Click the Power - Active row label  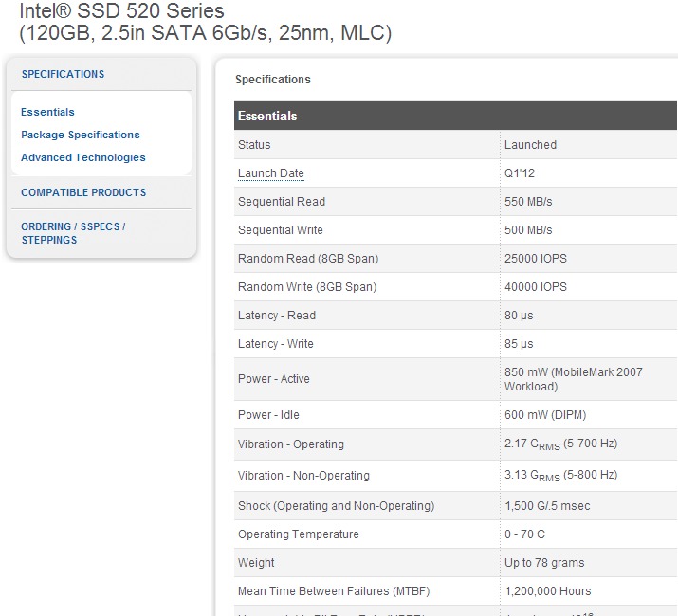274,379
